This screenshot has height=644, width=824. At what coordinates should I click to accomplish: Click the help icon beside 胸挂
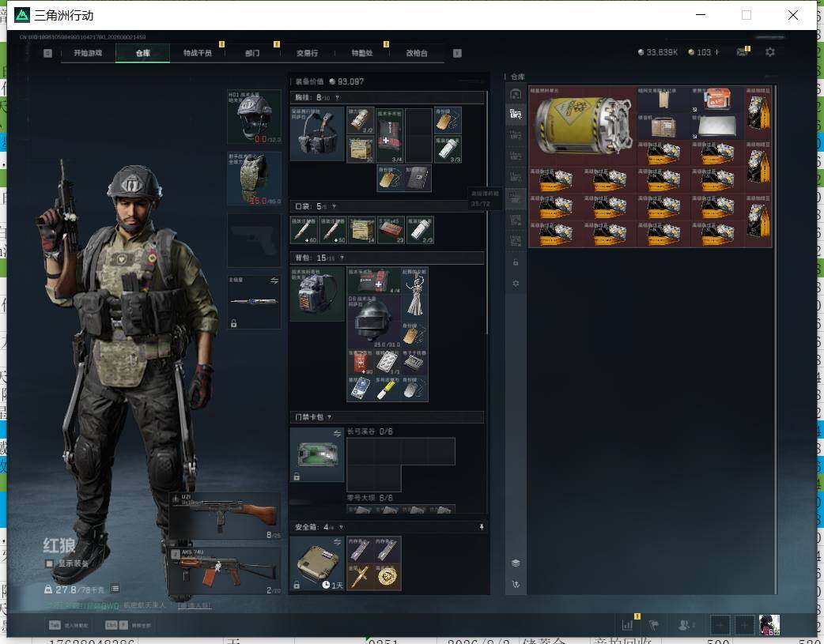tap(338, 98)
